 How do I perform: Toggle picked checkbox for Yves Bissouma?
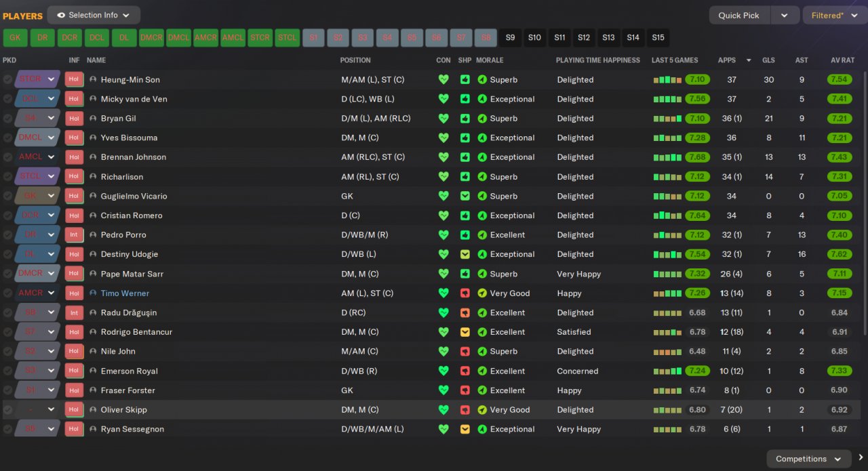7,138
